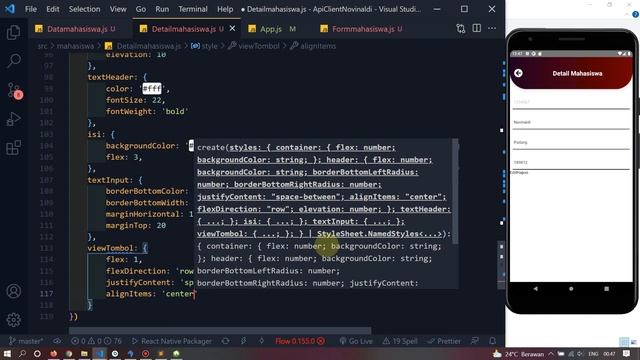Split the editor to the right
The height and width of the screenshot is (360, 640).
point(476,28)
